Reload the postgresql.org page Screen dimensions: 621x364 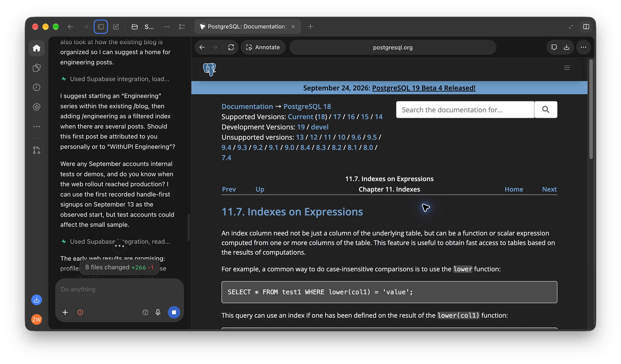coord(231,47)
